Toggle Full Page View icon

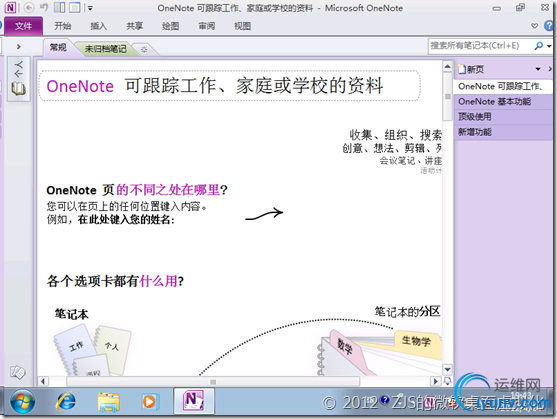(75, 7)
